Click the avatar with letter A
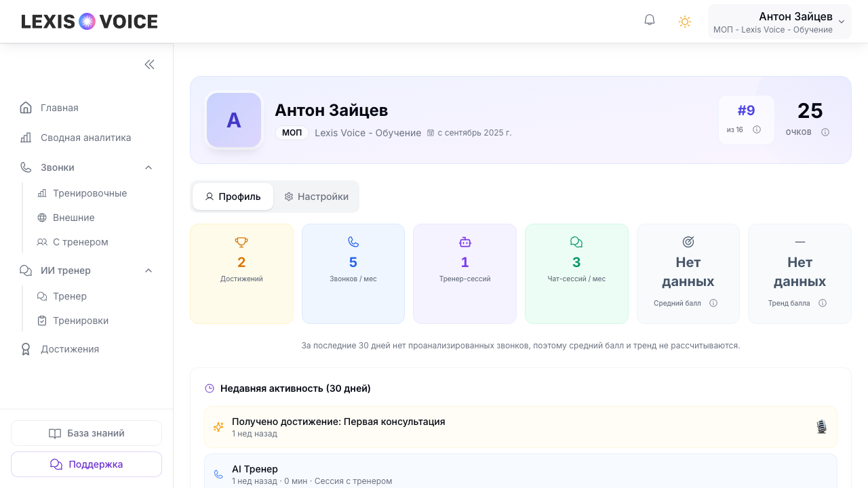868x488 pixels. point(234,120)
